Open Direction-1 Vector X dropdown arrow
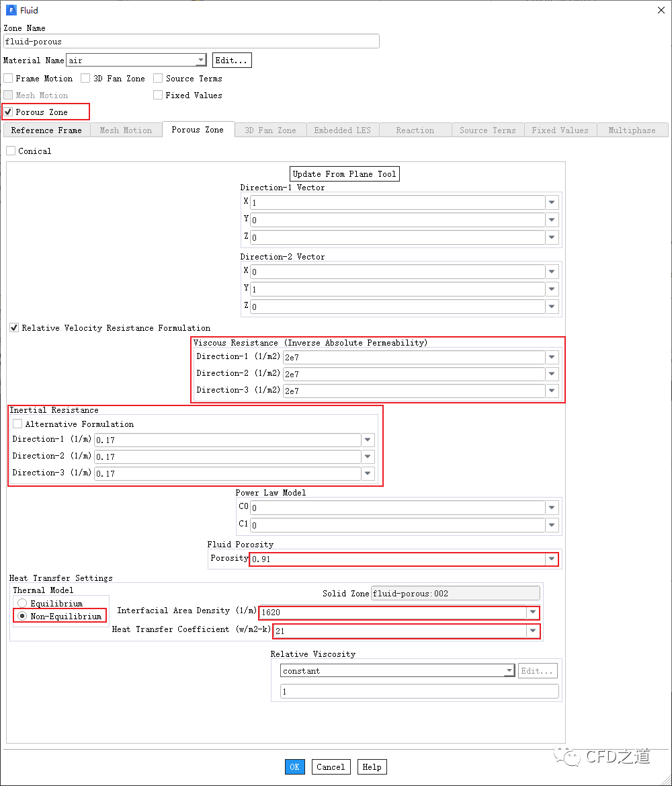Viewport: 672px width, 786px height. [x=552, y=202]
